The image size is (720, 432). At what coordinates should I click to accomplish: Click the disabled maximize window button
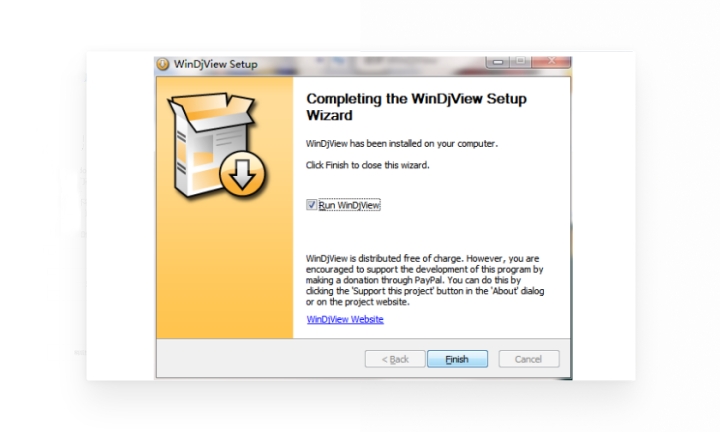pos(520,62)
